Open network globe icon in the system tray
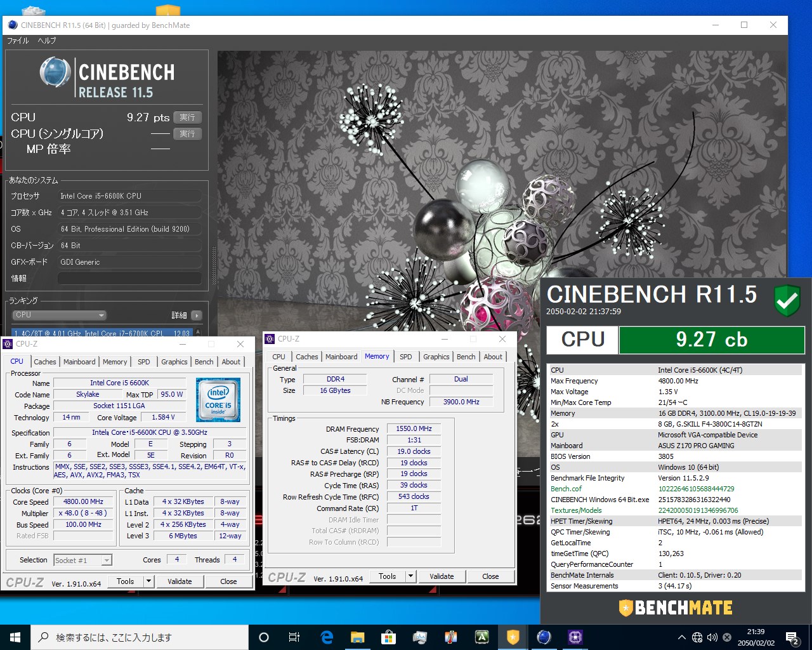 (x=697, y=637)
